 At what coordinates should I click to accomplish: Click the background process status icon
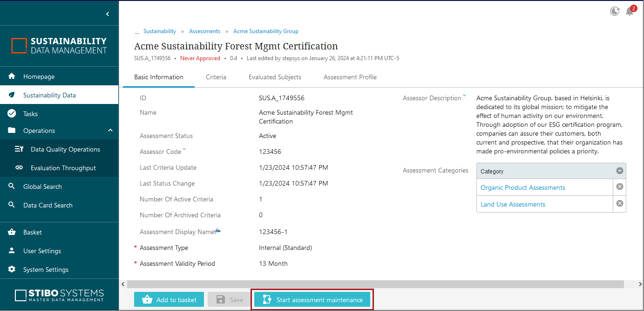click(x=615, y=11)
